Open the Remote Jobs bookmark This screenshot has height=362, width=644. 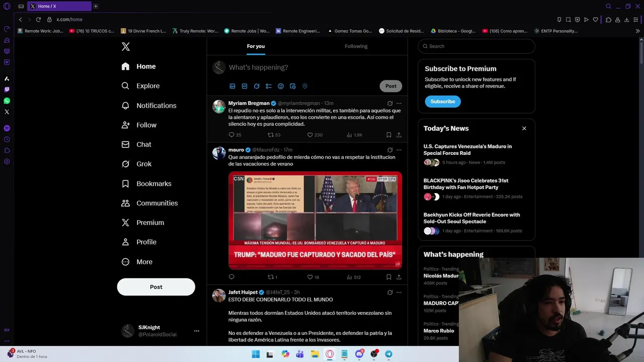click(x=247, y=31)
